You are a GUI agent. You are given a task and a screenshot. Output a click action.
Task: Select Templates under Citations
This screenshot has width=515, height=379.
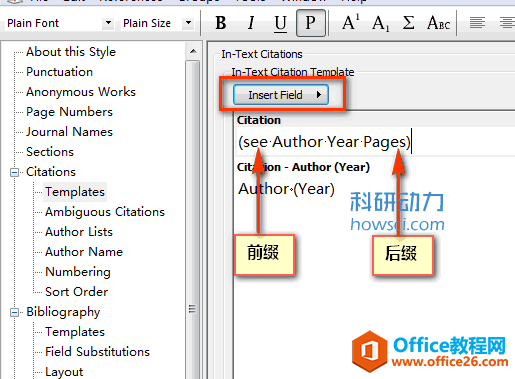click(x=75, y=192)
